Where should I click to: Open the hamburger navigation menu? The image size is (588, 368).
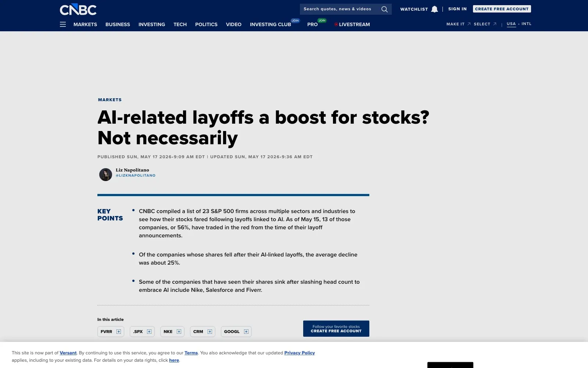pos(63,24)
